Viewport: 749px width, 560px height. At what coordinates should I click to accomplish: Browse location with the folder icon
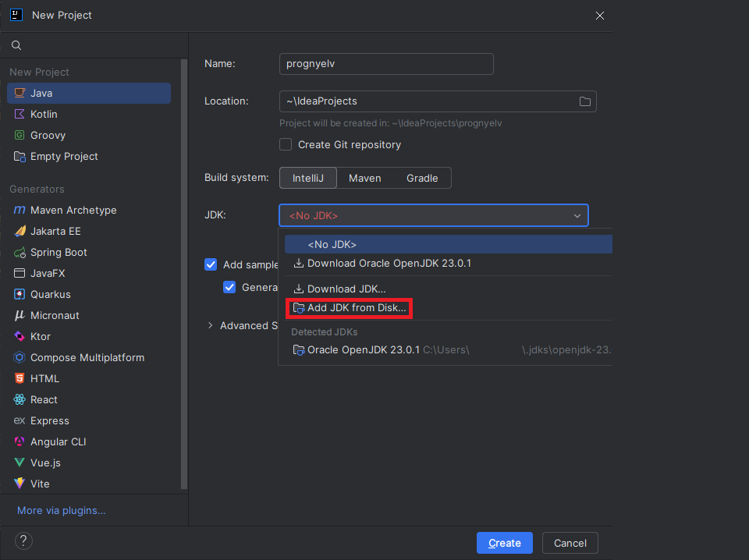pyautogui.click(x=584, y=101)
